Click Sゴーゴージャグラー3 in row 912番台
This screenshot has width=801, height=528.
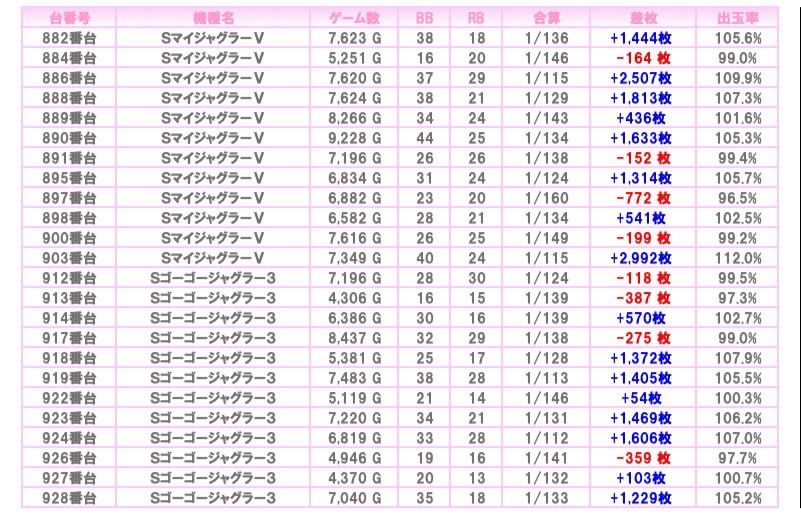[213, 278]
